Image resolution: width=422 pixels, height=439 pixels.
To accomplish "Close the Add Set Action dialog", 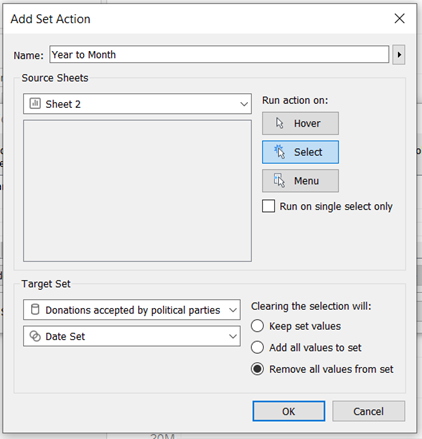I will 399,18.
